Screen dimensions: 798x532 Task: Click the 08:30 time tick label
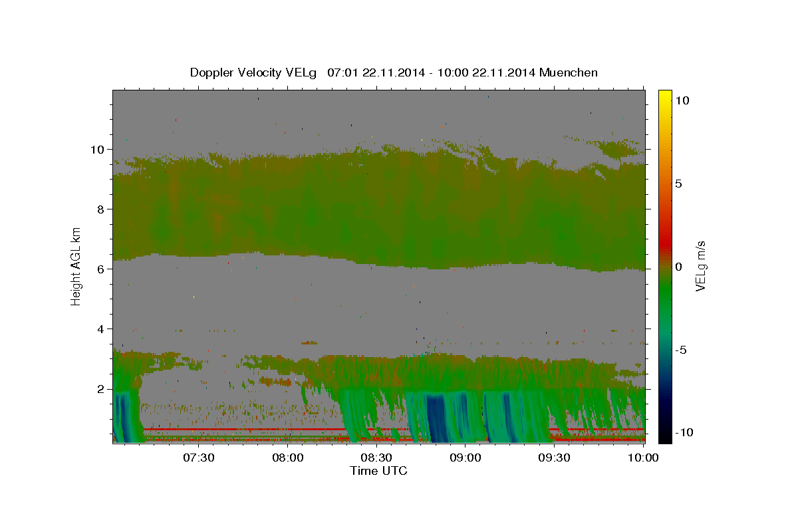click(x=376, y=458)
